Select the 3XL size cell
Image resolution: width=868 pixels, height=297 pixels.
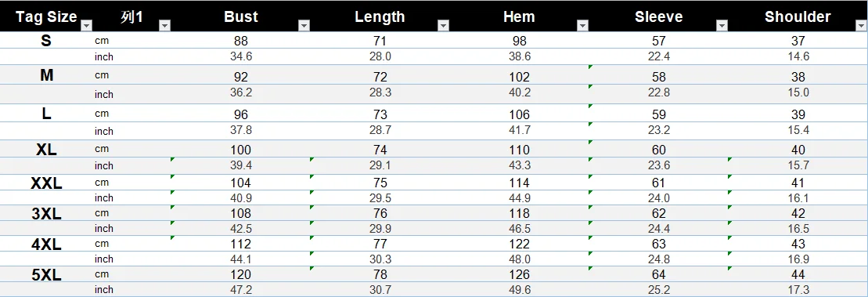pos(46,214)
